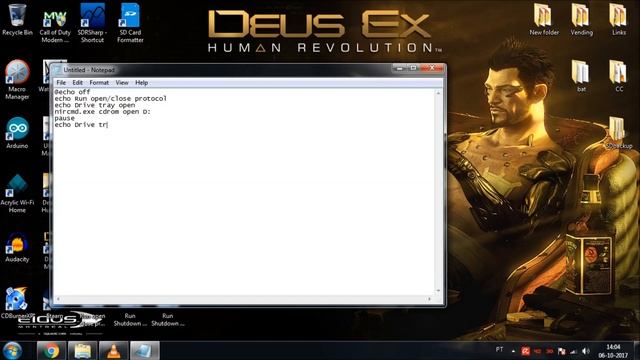This screenshot has height=360, width=640.
Task: Click the 'Untitled - Notepad' title text
Action: coord(89,70)
